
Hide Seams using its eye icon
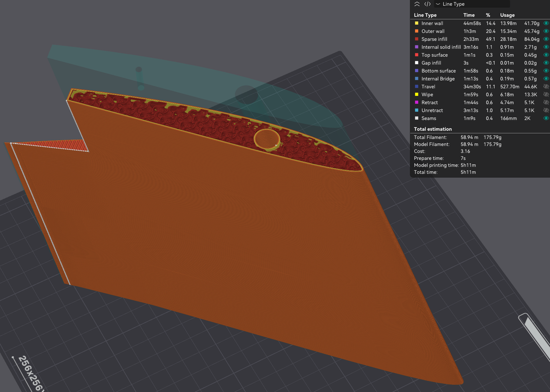pyautogui.click(x=546, y=118)
